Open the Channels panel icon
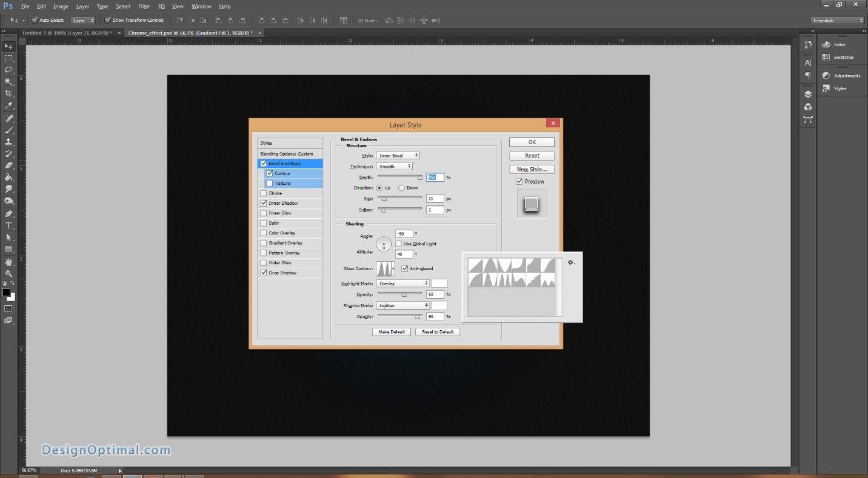Viewport: 868px width, 478px height. pos(808,107)
